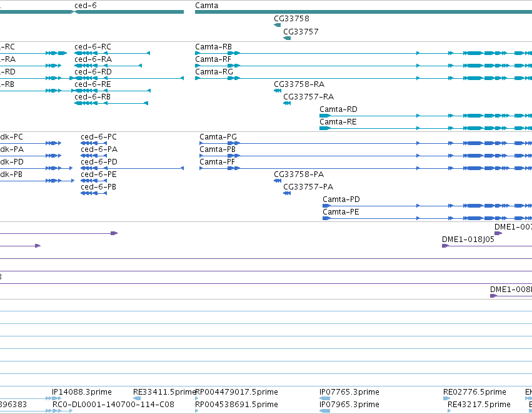The width and height of the screenshot is (532, 414).
Task: Select transcript label Camta-RB
Action: coord(213,47)
